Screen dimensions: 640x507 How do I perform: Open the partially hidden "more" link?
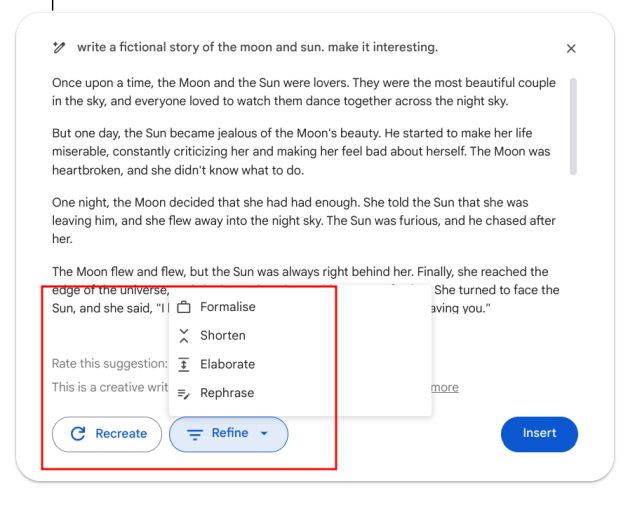[x=445, y=387]
